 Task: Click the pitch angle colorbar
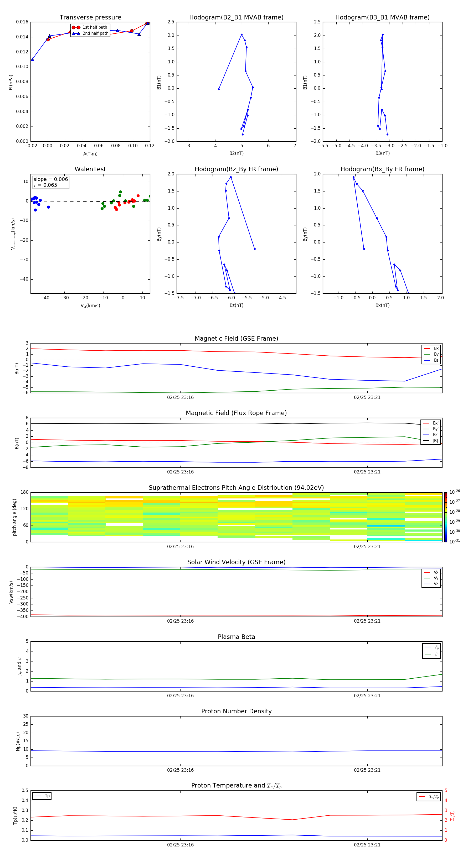coord(445,517)
